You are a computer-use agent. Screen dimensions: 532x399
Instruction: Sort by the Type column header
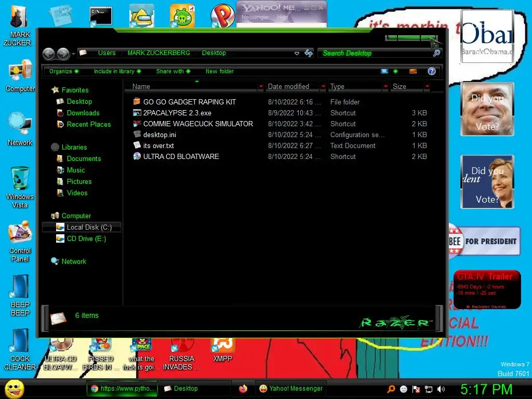[355, 87]
